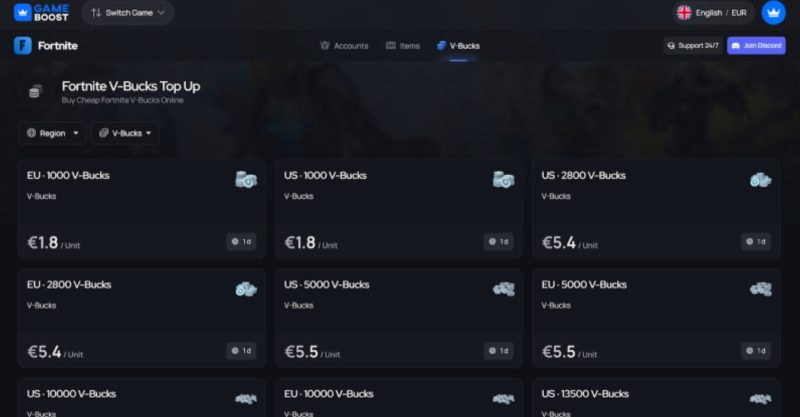Click coin icon on US 1000 V-Bucks card
Viewport: 800px width, 417px height.
click(504, 180)
